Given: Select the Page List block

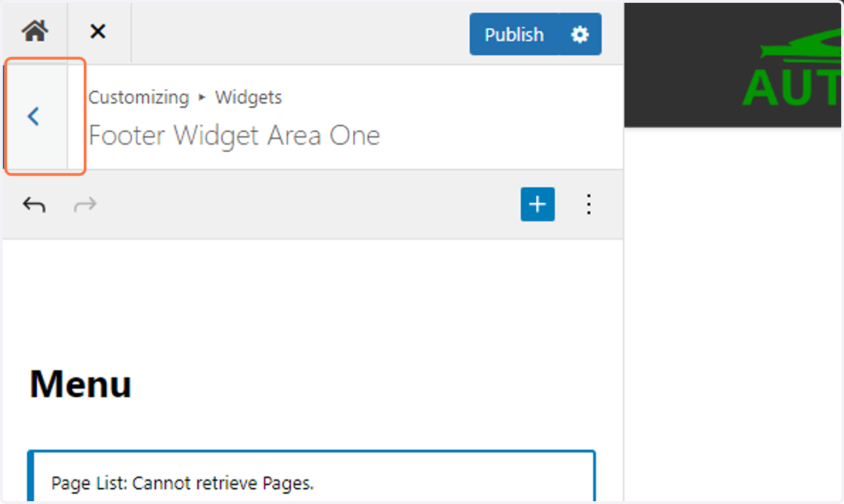Looking at the screenshot, I should tap(312, 476).
